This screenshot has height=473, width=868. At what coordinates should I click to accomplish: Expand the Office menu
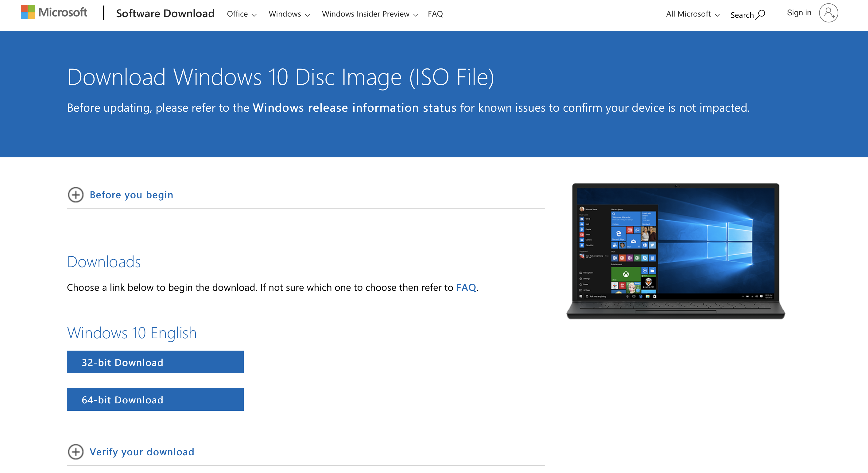(x=242, y=14)
